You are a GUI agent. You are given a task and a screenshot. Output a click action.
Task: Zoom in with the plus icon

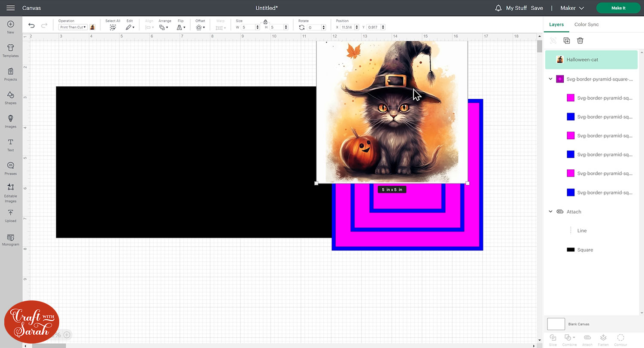coord(67,335)
